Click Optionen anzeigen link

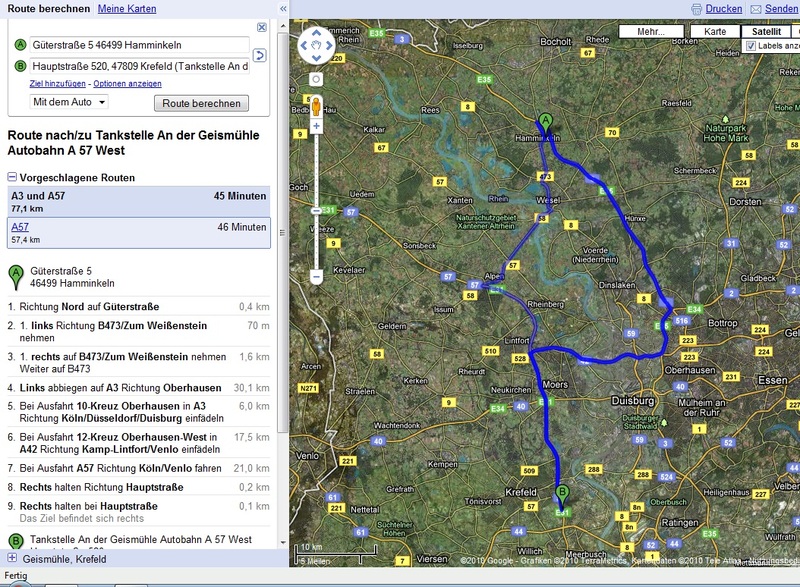128,84
